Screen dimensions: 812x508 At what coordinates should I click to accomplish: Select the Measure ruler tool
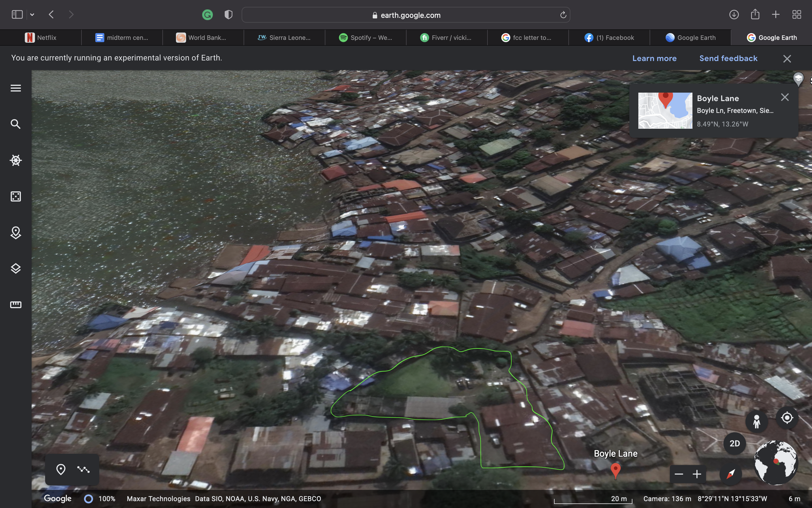pyautogui.click(x=16, y=305)
